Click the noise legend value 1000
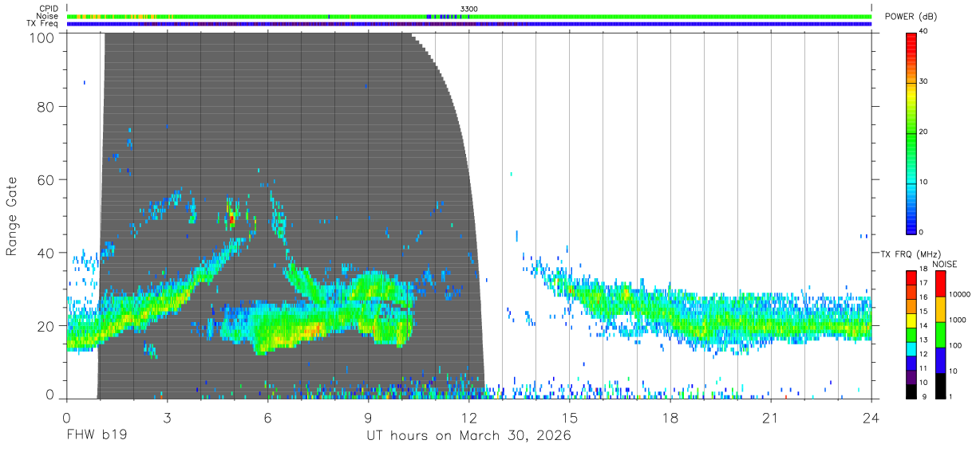980x452 pixels. [957, 320]
